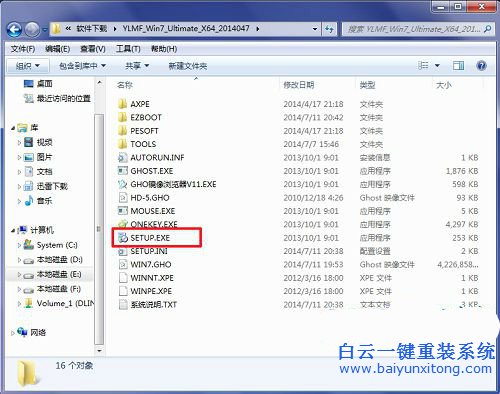
Task: Click navigation pane scrollbar down arrow
Action: (x=99, y=350)
